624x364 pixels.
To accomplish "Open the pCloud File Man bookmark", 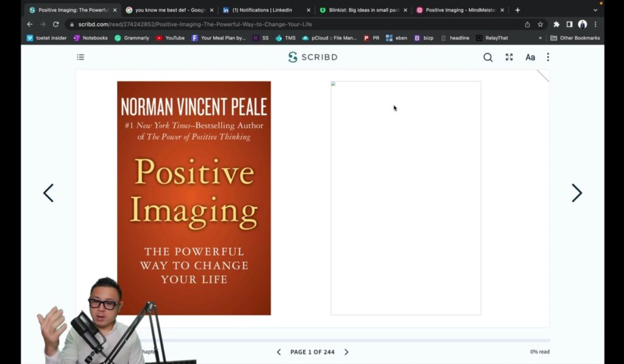I will pyautogui.click(x=330, y=38).
